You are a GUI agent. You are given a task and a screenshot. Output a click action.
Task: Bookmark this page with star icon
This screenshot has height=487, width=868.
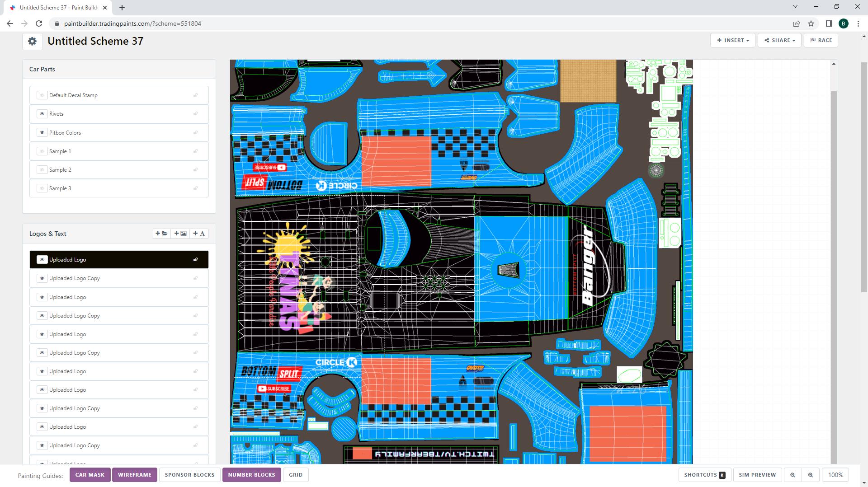(811, 23)
